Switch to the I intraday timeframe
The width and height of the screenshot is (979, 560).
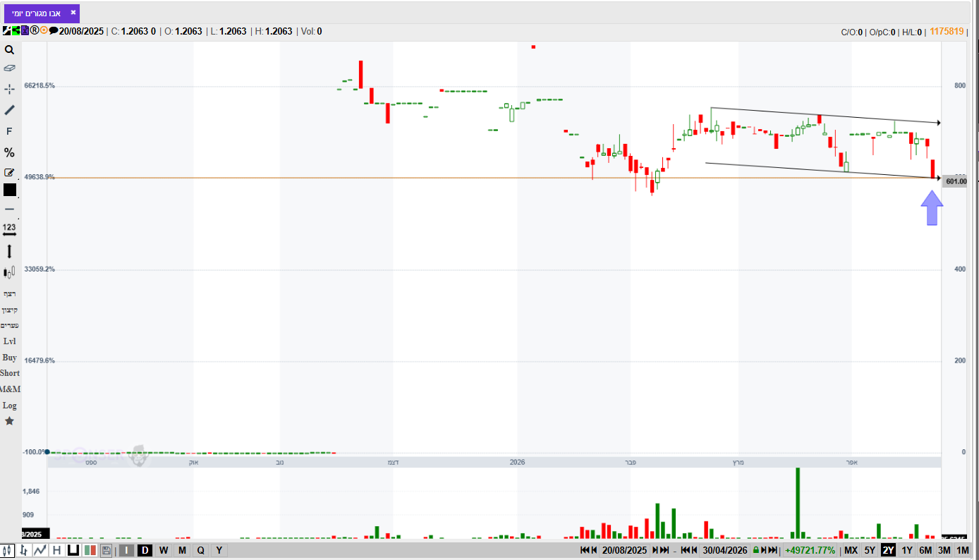coord(126,550)
